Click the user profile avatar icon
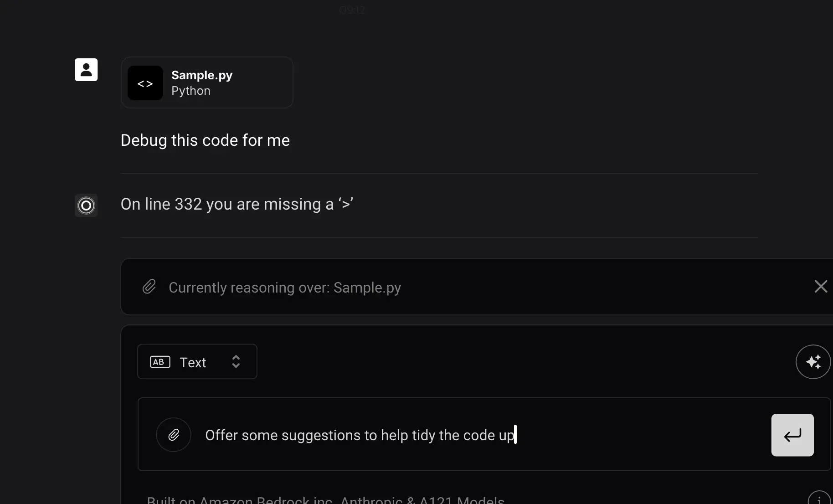Viewport: 833px width, 504px height. (86, 70)
